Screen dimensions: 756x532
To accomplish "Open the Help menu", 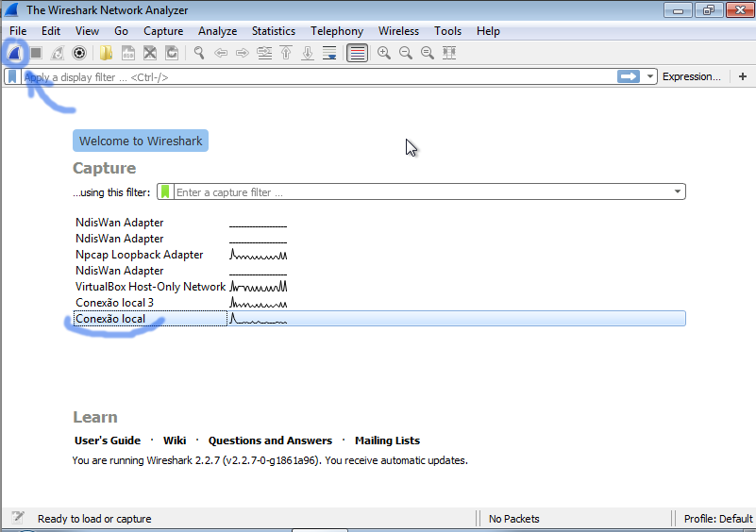I will click(x=488, y=31).
